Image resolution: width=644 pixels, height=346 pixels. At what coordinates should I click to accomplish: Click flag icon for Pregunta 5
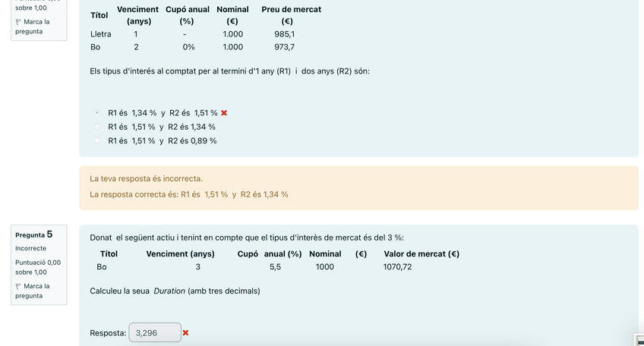pos(18,286)
